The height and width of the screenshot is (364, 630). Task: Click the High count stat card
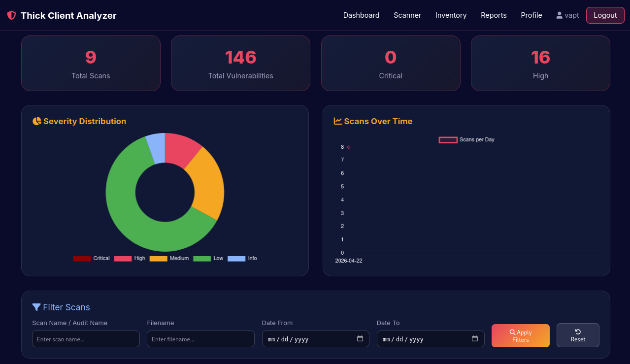point(540,63)
